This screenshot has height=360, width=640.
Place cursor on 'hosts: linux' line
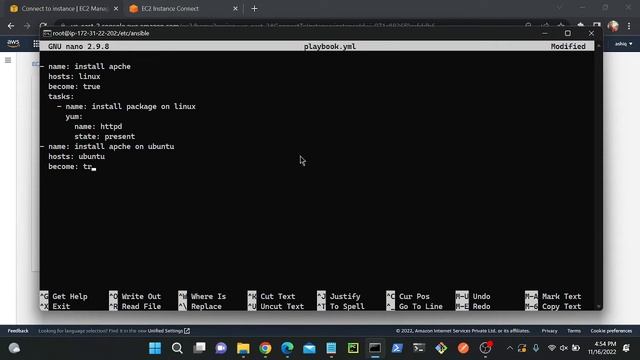[74, 76]
